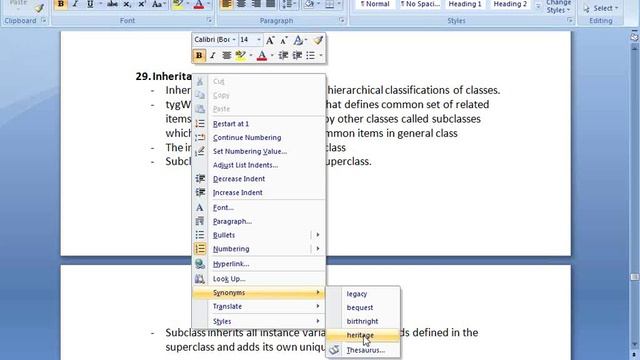Open the Change Styles dropdown

[x=558, y=7]
